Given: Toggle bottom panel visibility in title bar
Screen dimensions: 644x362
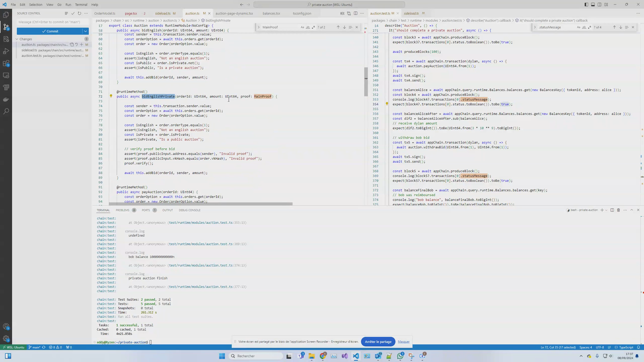Looking at the screenshot, I should [x=593, y=5].
